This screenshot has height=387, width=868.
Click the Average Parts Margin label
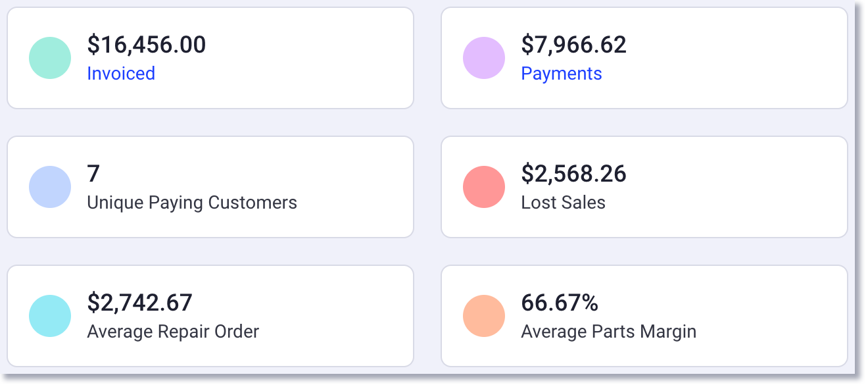tap(608, 331)
